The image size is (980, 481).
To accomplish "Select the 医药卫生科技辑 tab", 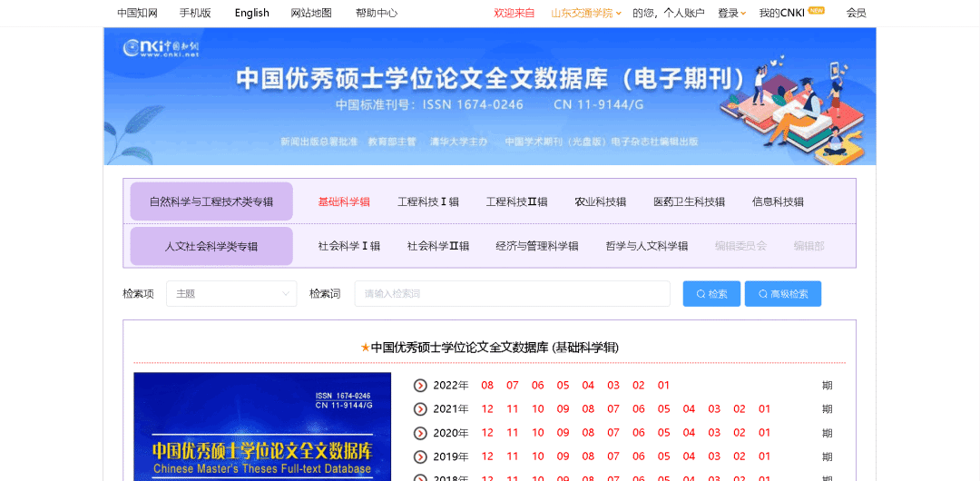I will coord(689,201).
